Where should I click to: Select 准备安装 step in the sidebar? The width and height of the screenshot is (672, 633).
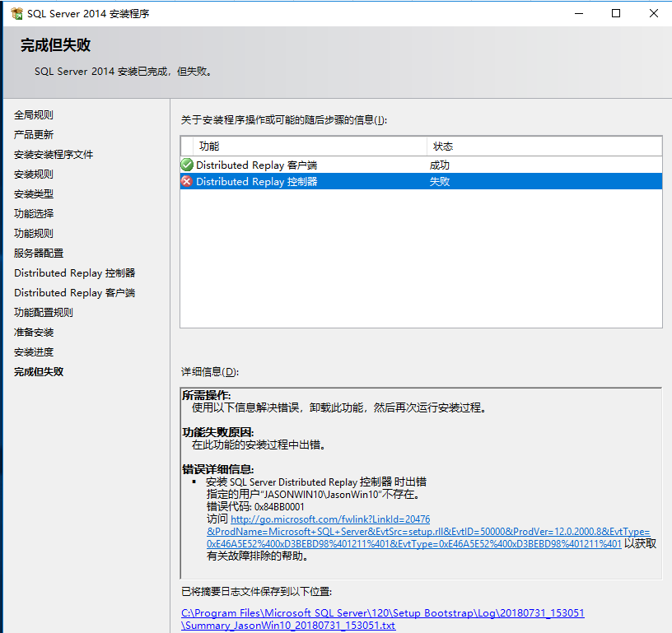[34, 332]
